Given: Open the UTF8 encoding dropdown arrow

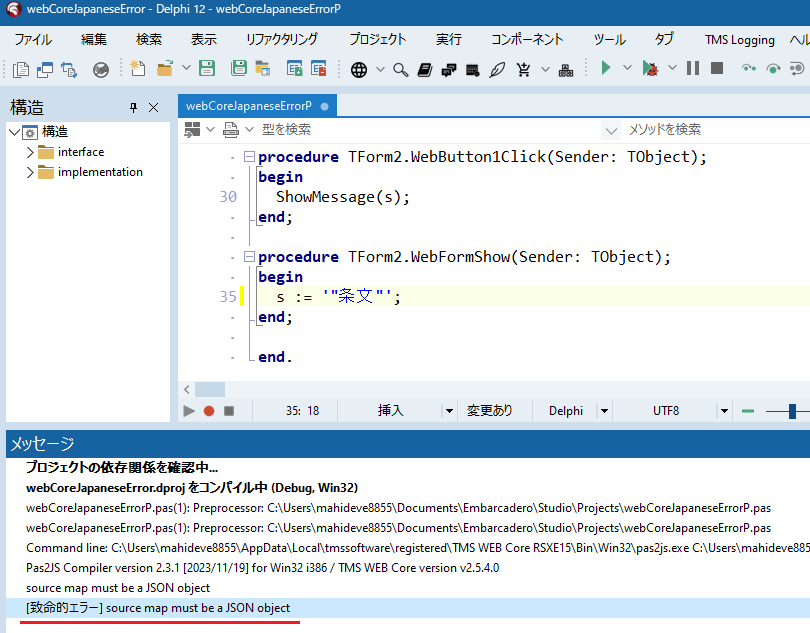Looking at the screenshot, I should coord(724,411).
